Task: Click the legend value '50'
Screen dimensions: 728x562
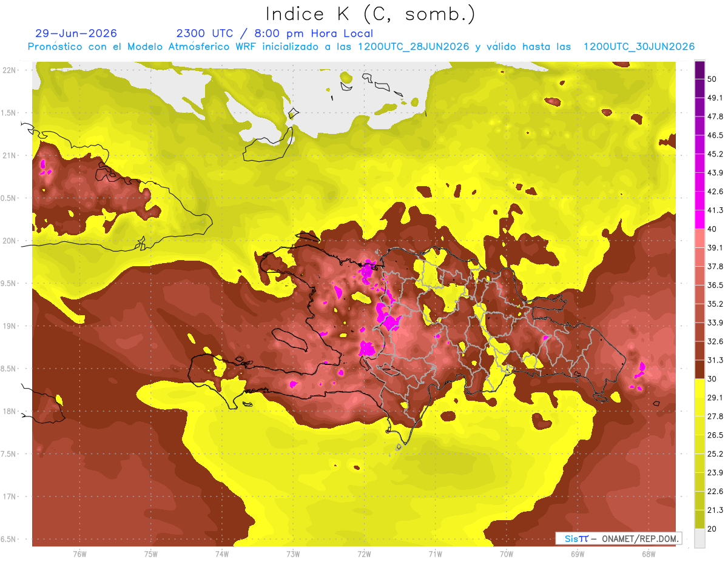Action: [713, 79]
